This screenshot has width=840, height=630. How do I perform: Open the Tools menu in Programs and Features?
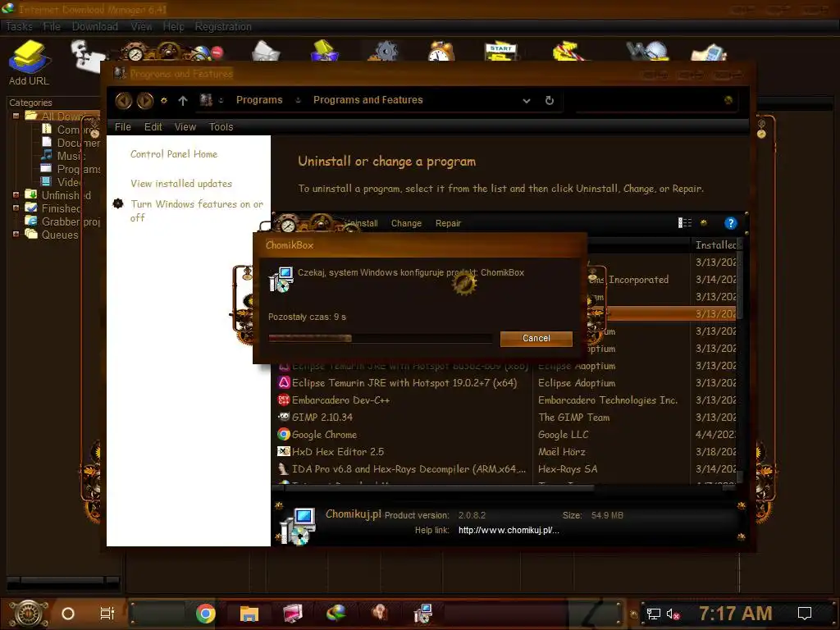[x=221, y=127]
